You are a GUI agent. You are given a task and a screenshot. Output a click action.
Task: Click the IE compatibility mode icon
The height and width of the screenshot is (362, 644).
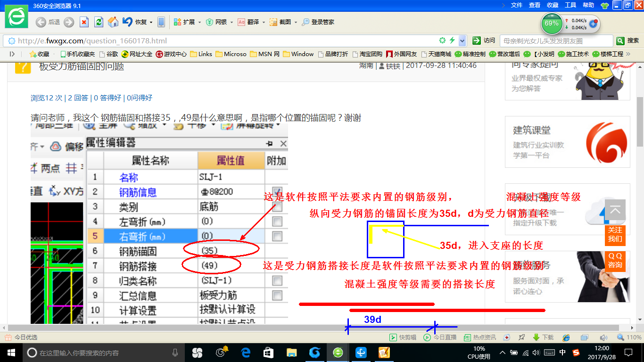566,337
